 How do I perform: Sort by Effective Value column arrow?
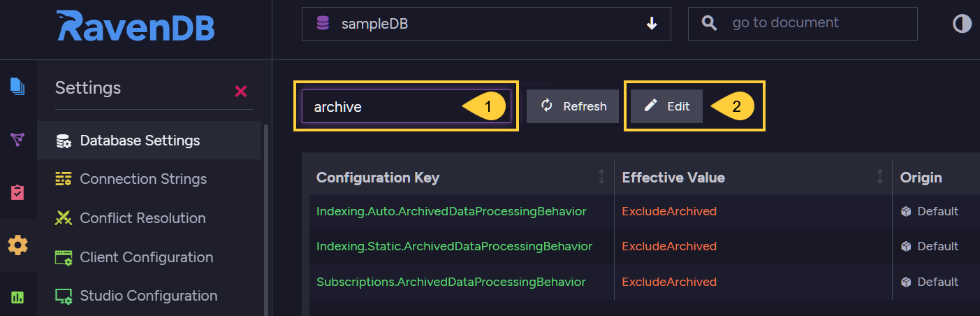click(879, 178)
